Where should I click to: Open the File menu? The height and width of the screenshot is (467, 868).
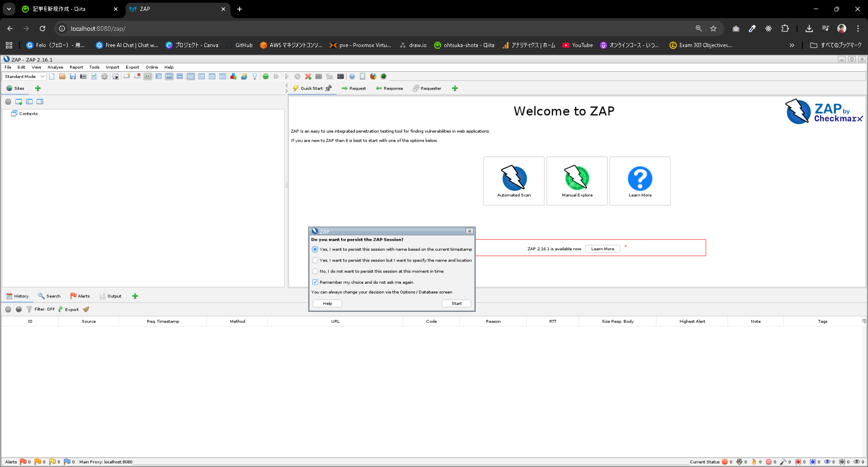(8, 67)
